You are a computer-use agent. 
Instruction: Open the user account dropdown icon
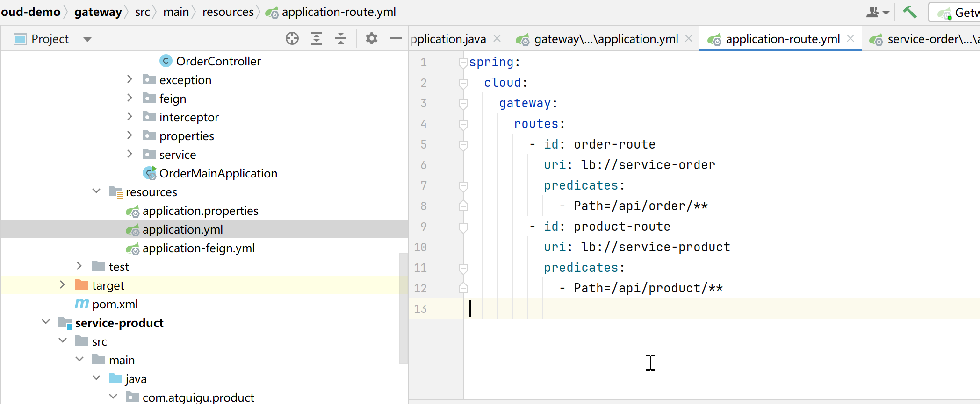tap(878, 12)
